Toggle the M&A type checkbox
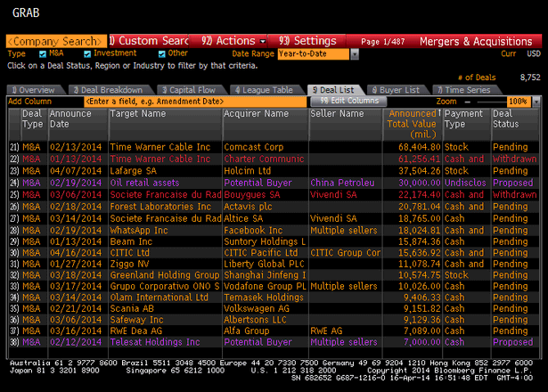This screenshot has height=392, width=548. coord(43,53)
